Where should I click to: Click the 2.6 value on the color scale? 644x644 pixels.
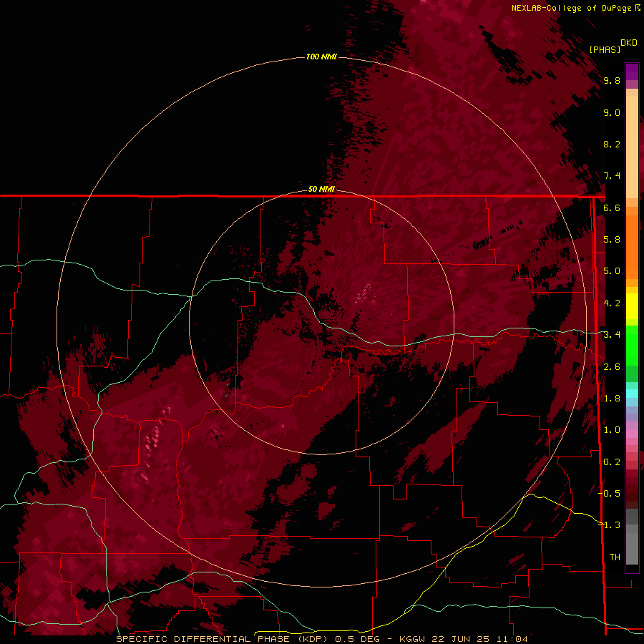612,367
